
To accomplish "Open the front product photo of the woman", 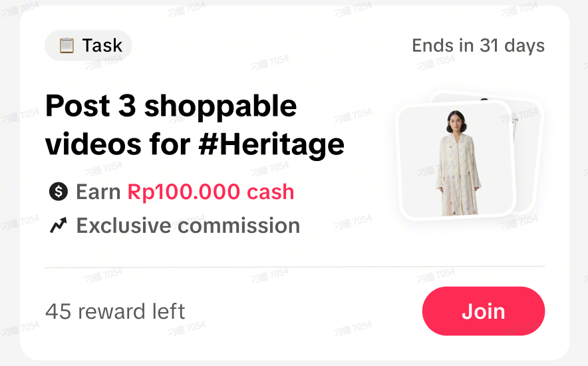I will 455,161.
